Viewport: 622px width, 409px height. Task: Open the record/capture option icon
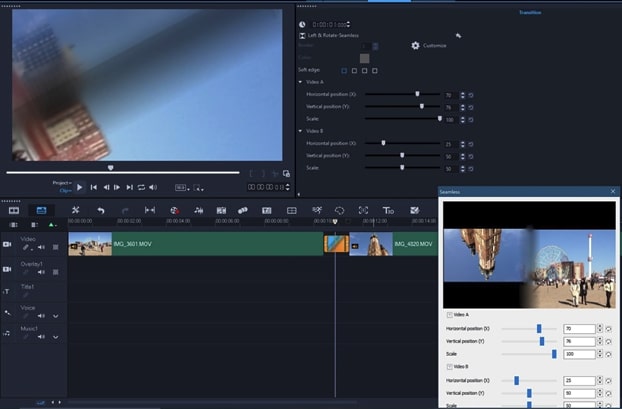coord(175,210)
